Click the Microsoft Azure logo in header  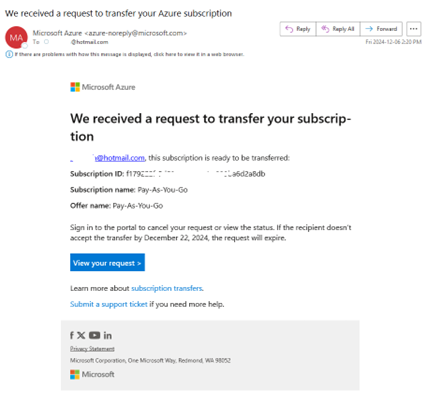[103, 87]
